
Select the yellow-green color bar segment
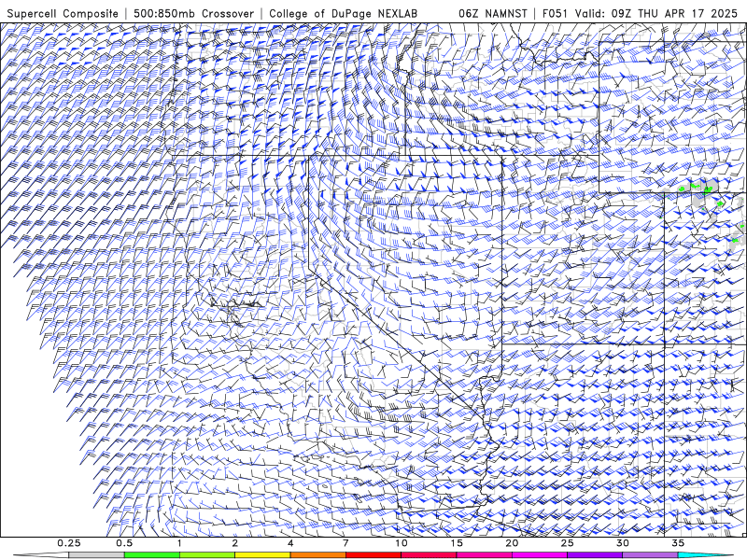[207, 555]
